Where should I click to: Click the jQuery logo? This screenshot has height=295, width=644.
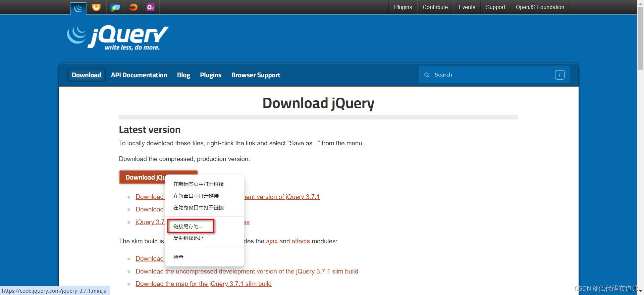[118, 38]
